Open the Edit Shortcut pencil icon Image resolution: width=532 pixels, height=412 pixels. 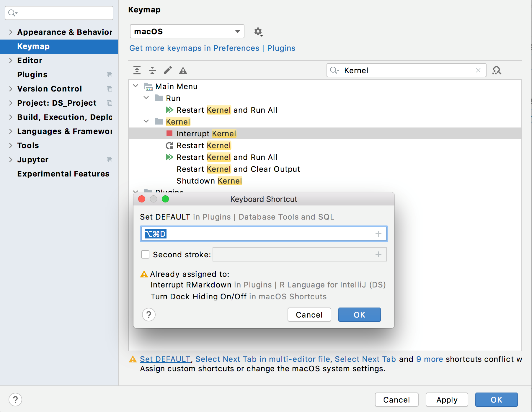168,70
